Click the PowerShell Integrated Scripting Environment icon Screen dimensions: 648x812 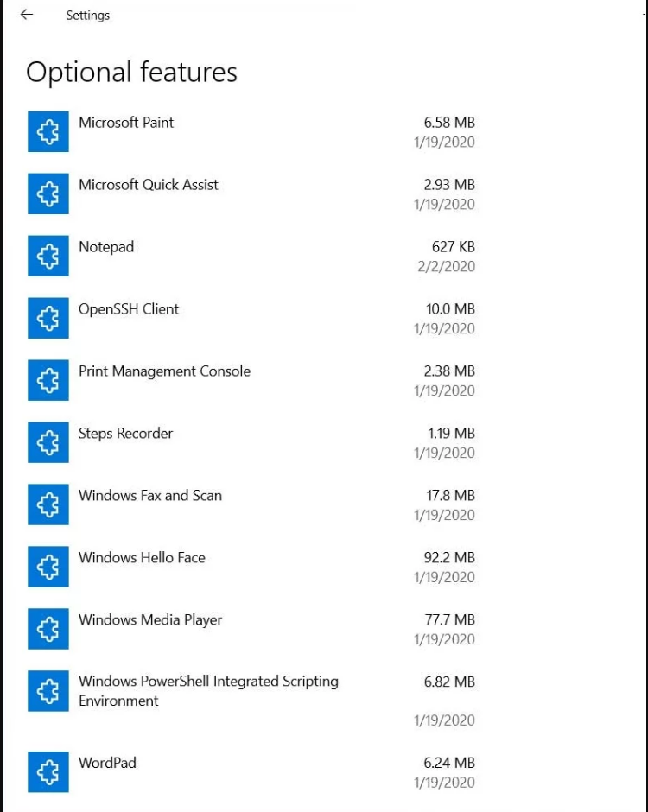click(48, 691)
